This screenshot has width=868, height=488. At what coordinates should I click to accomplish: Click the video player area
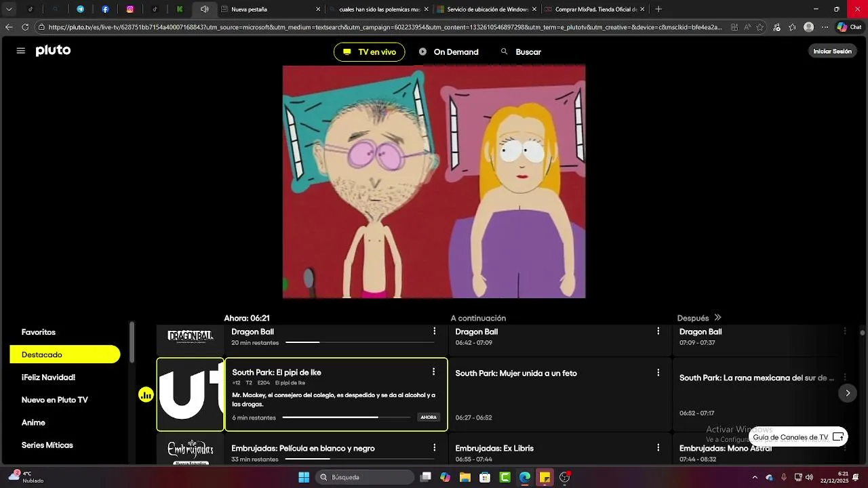pos(434,182)
